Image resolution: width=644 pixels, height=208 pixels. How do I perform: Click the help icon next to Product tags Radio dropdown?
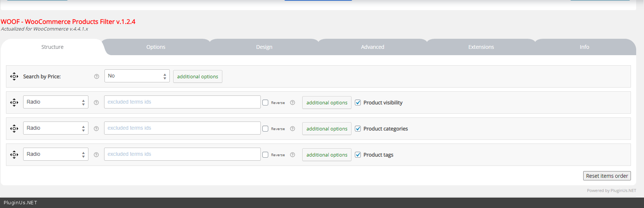pyautogui.click(x=96, y=155)
